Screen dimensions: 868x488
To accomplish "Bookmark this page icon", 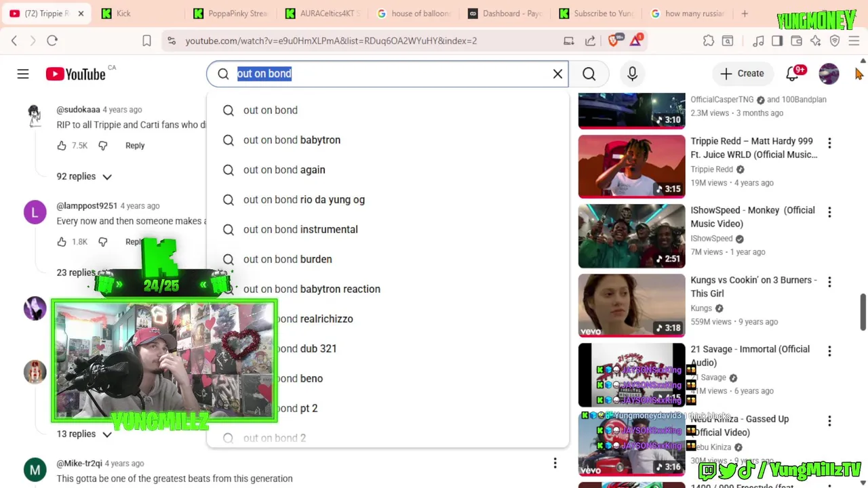I will 146,41.
